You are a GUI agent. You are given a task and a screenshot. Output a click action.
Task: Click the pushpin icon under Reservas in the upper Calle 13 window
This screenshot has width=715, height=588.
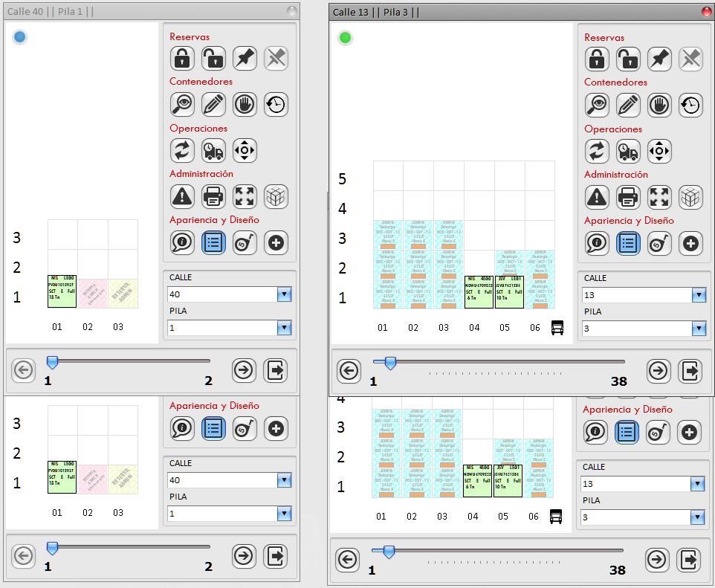[659, 59]
